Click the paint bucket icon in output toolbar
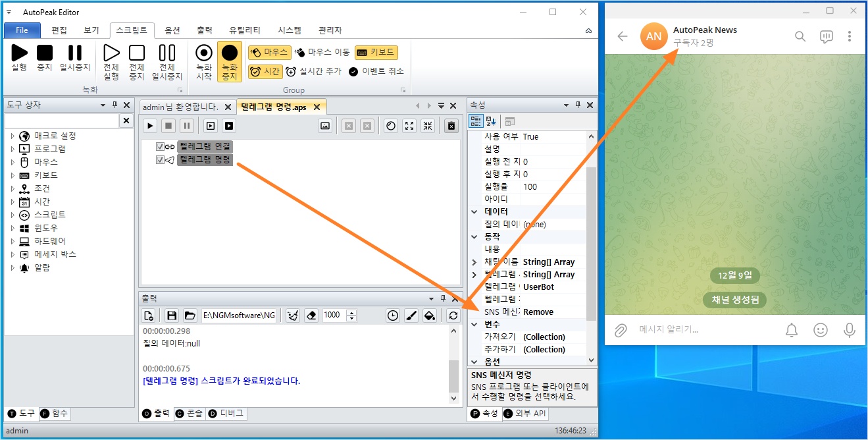 coord(429,316)
